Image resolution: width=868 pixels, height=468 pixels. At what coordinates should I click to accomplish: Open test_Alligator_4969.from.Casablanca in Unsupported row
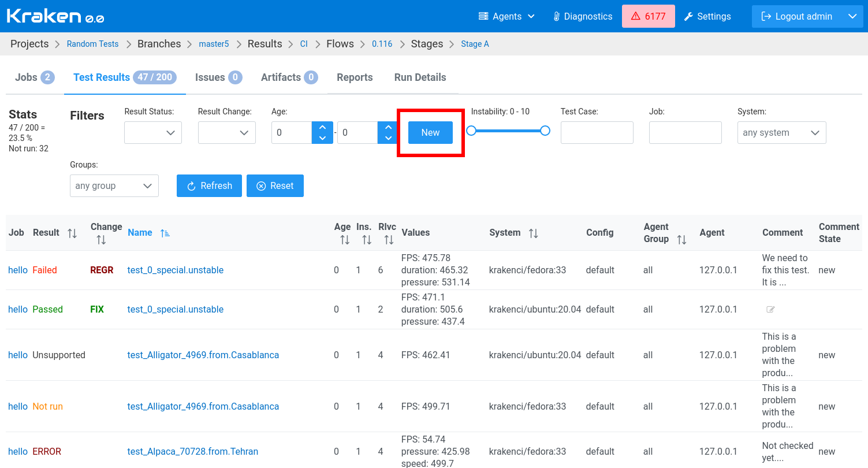point(203,355)
